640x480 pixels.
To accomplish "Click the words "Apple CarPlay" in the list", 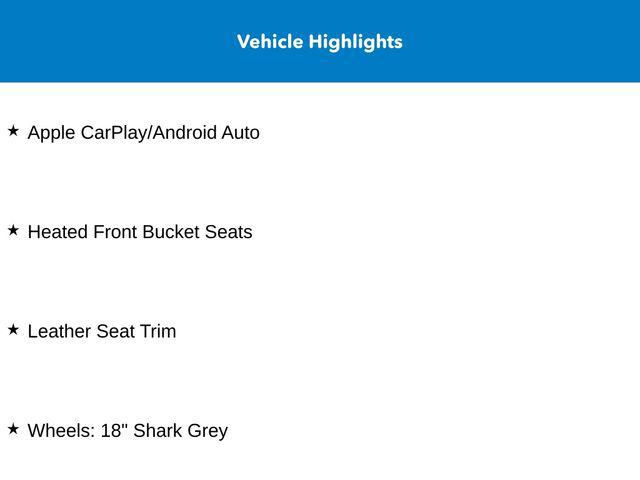I will click(x=87, y=132).
